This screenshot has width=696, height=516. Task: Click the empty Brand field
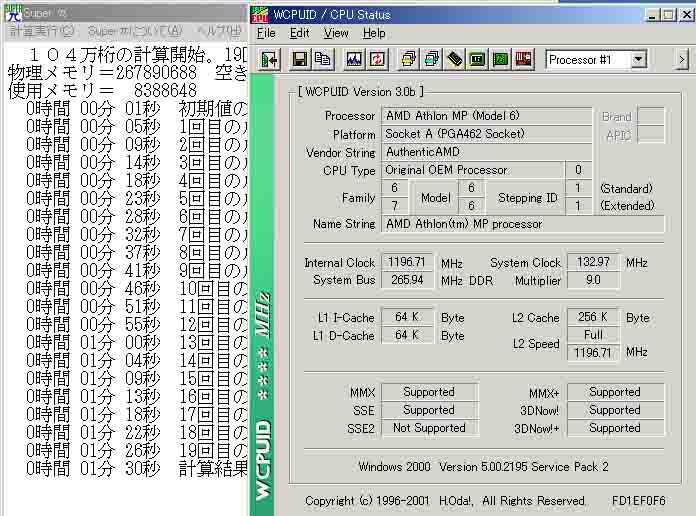651,116
